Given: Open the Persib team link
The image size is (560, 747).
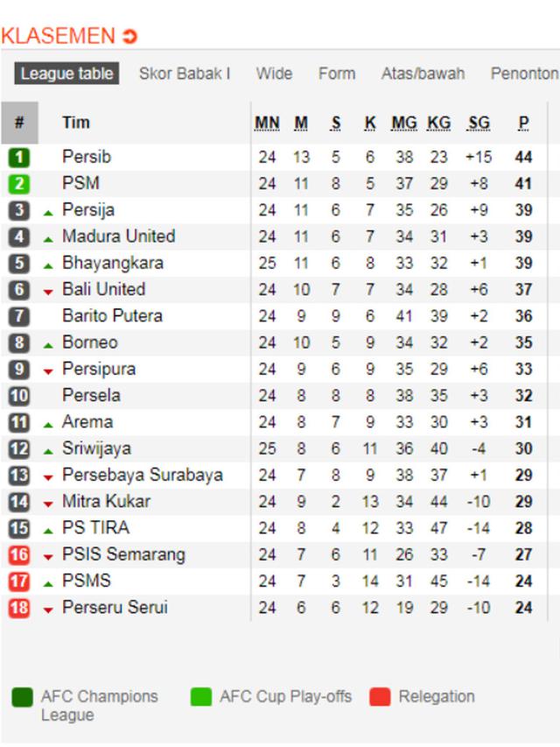Looking at the screenshot, I should (87, 157).
